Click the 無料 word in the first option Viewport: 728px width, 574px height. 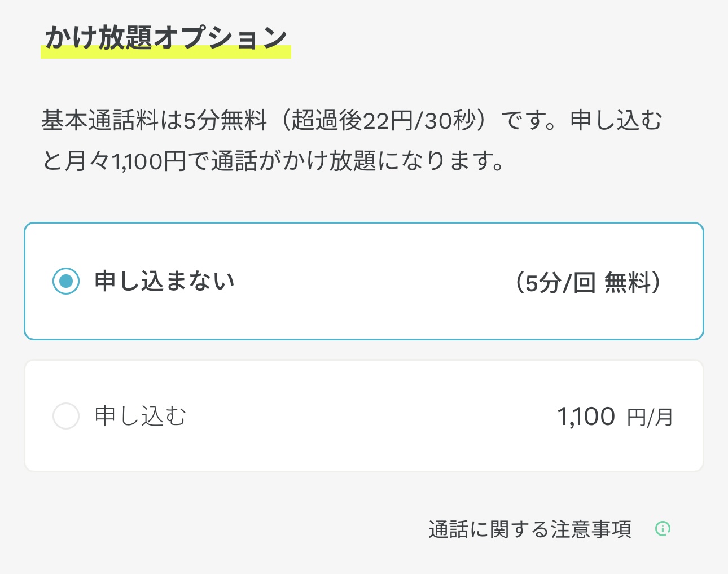[628, 282]
